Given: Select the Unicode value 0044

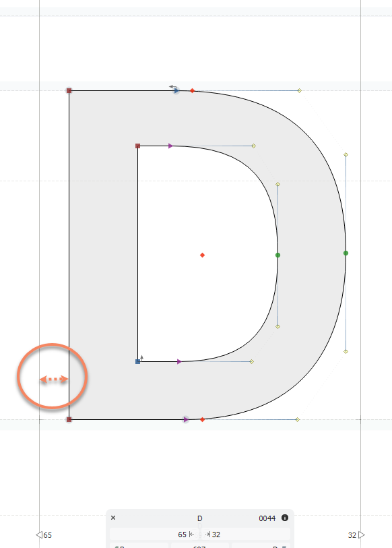Looking at the screenshot, I should tap(267, 518).
